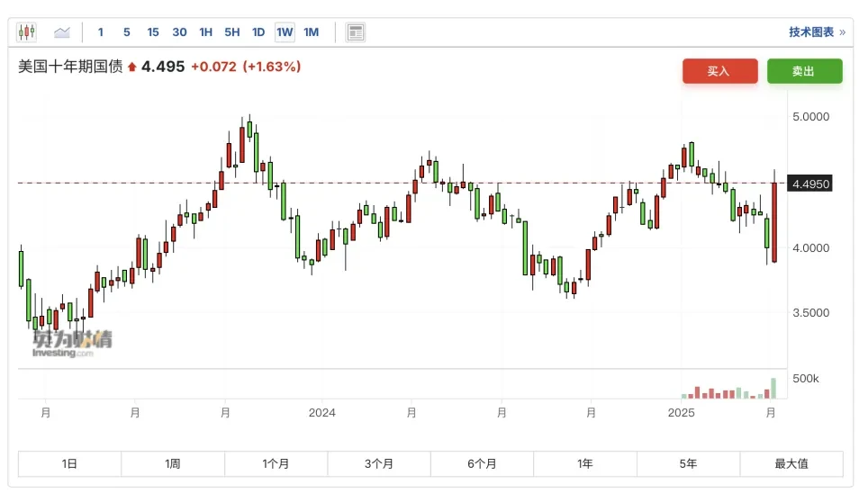Open the news panel icon in the toolbar
Image resolution: width=868 pixels, height=502 pixels.
pyautogui.click(x=356, y=32)
